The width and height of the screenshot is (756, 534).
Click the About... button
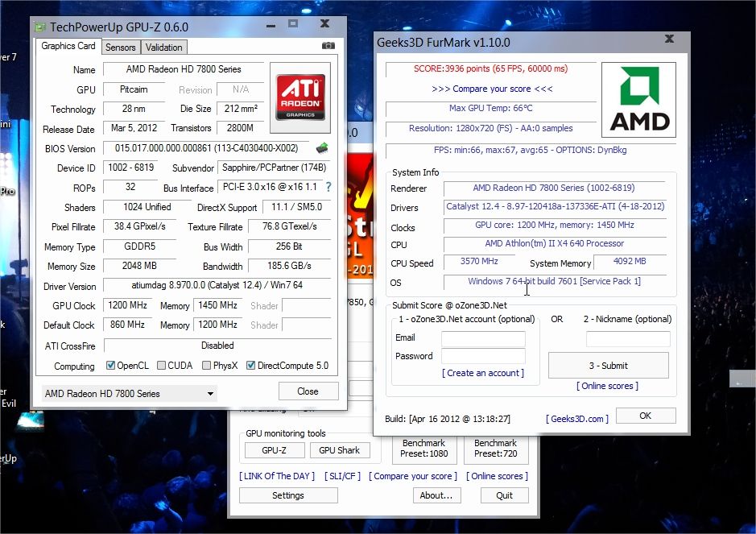[x=436, y=495]
